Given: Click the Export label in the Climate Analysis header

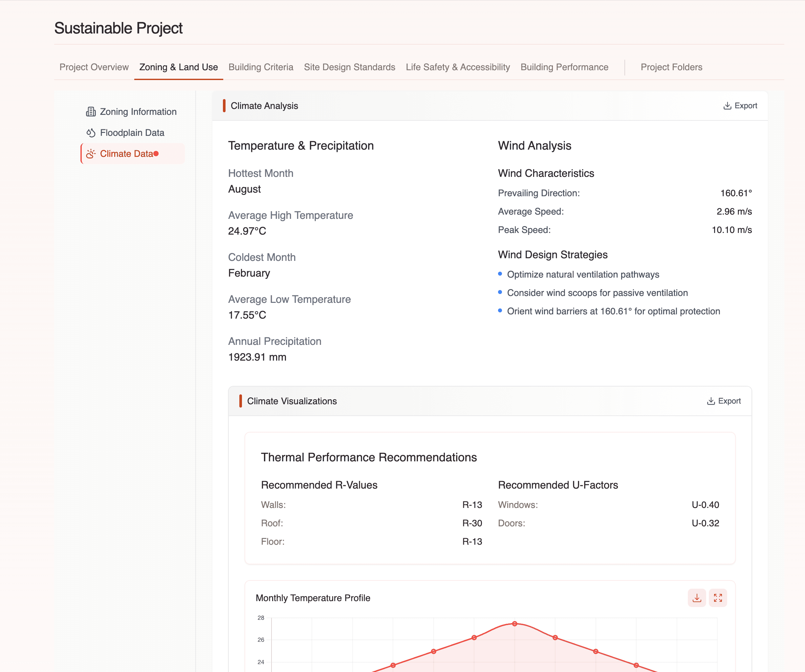Looking at the screenshot, I should pos(746,106).
